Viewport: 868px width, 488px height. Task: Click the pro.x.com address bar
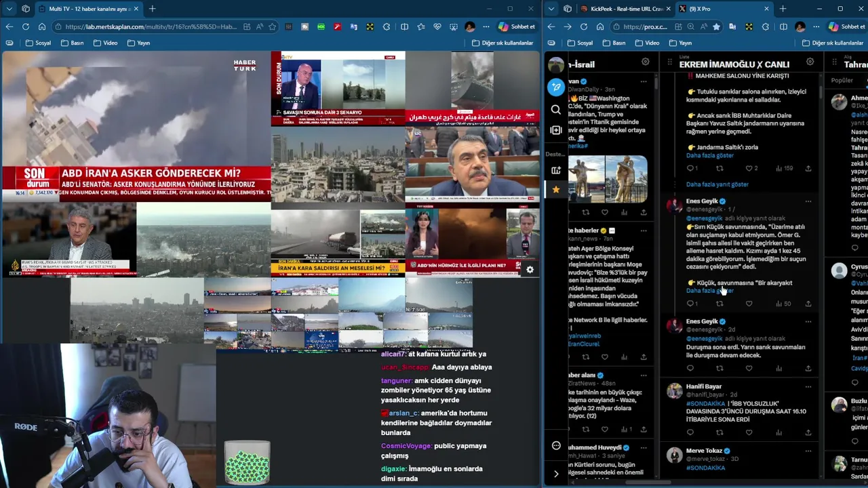click(644, 26)
